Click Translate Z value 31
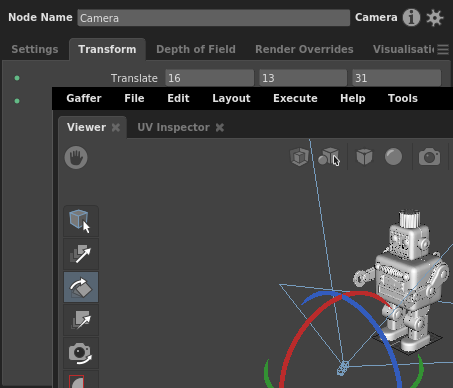Screen dimensions: 453x388 (x=397, y=78)
